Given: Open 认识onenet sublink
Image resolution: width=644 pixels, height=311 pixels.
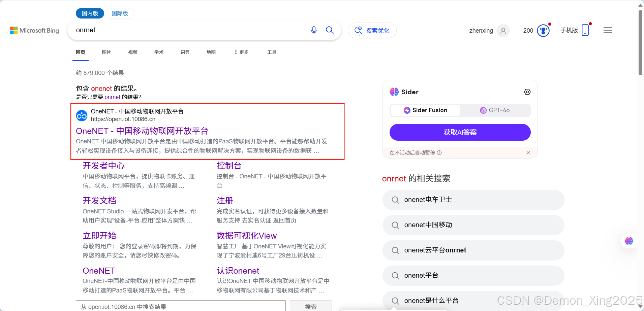Looking at the screenshot, I should click(x=238, y=271).
